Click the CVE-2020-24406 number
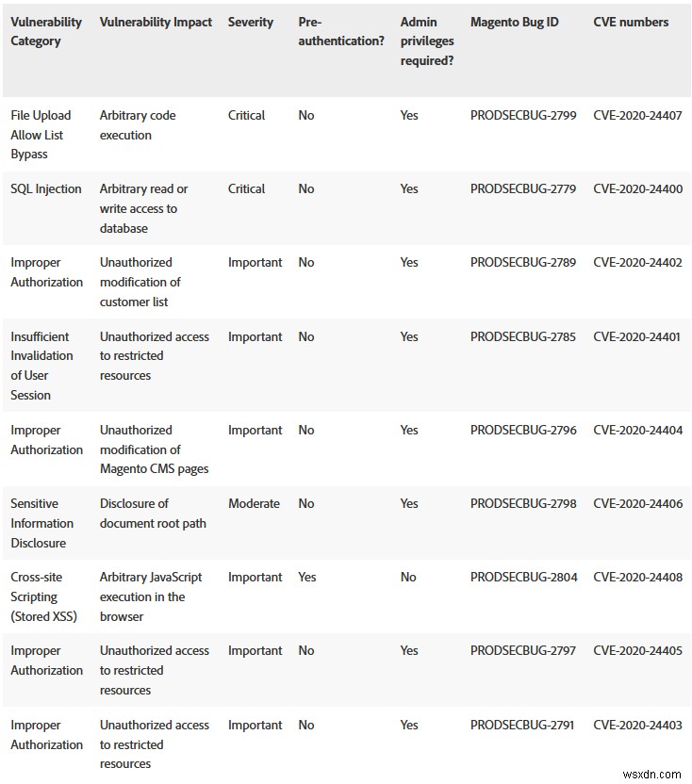 coord(637,503)
